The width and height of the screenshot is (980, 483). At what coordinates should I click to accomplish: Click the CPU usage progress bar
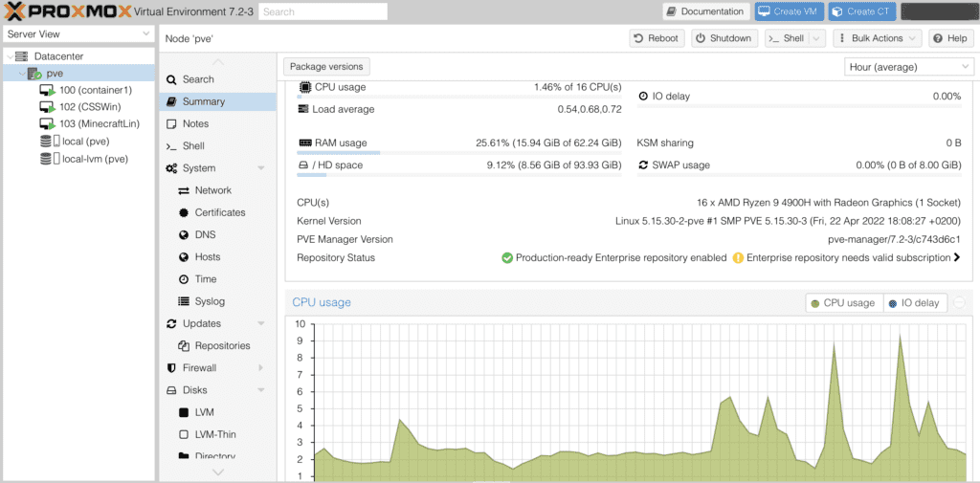click(459, 97)
